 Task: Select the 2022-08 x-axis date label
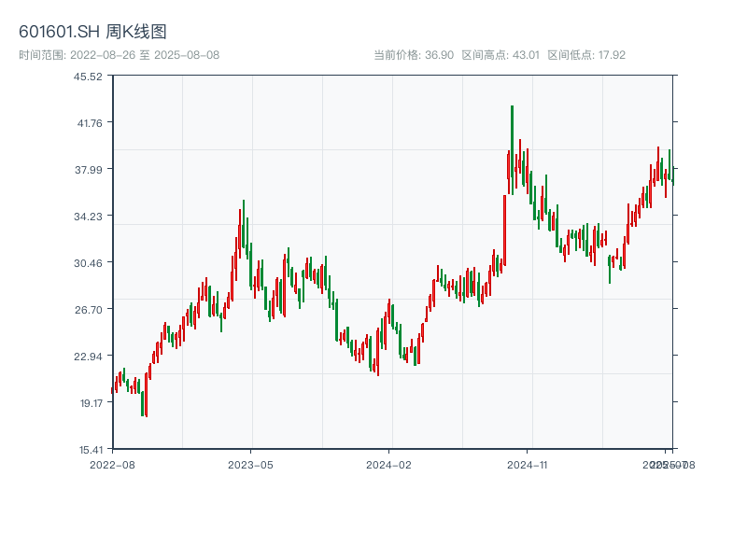pyautogui.click(x=112, y=464)
